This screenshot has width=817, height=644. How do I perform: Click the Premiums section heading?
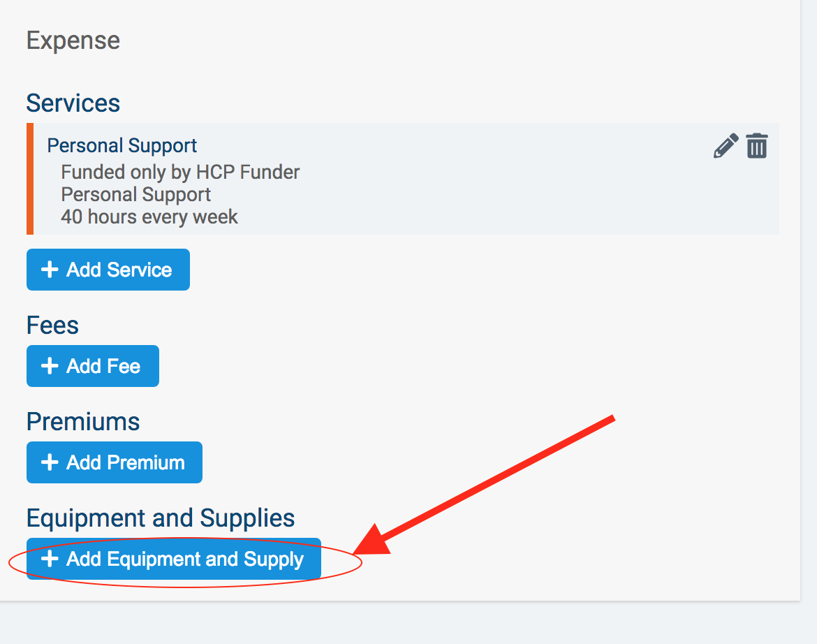83,422
